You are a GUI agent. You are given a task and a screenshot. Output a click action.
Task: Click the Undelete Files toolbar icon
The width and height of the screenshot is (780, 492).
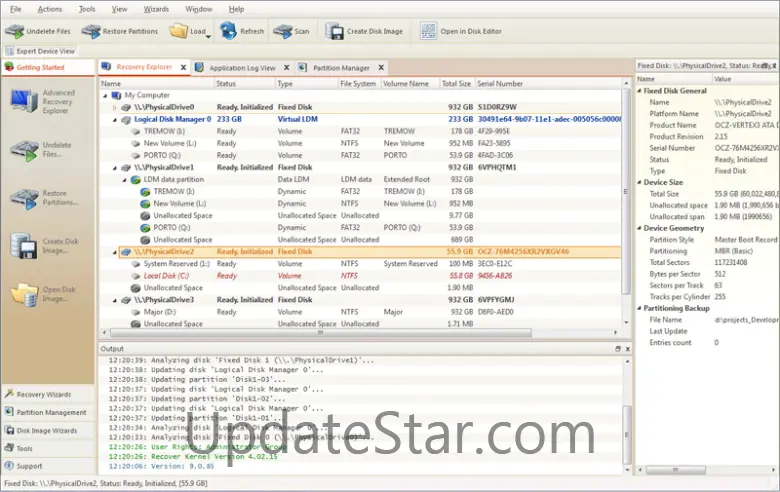[14, 31]
